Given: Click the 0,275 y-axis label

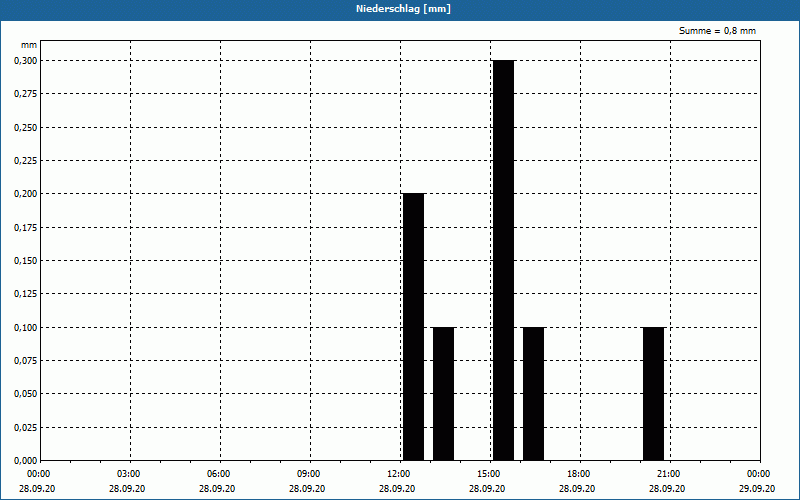Looking at the screenshot, I should point(26,94).
